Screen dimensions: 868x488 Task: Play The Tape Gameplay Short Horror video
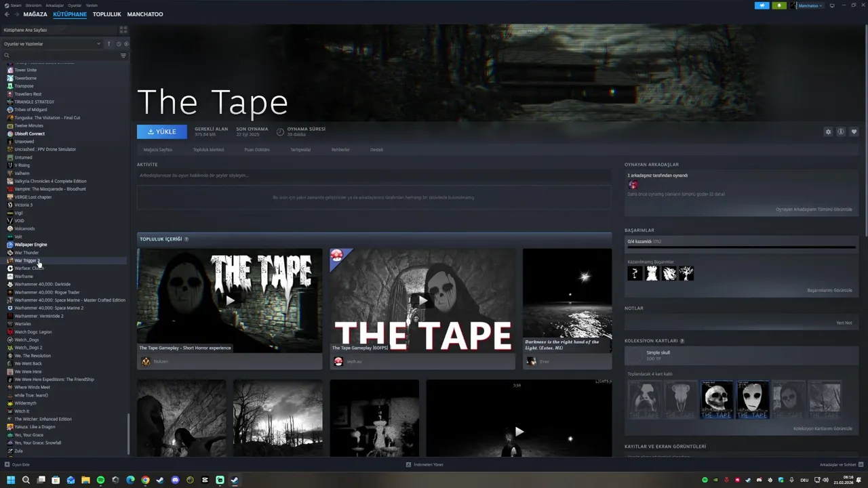click(x=230, y=300)
